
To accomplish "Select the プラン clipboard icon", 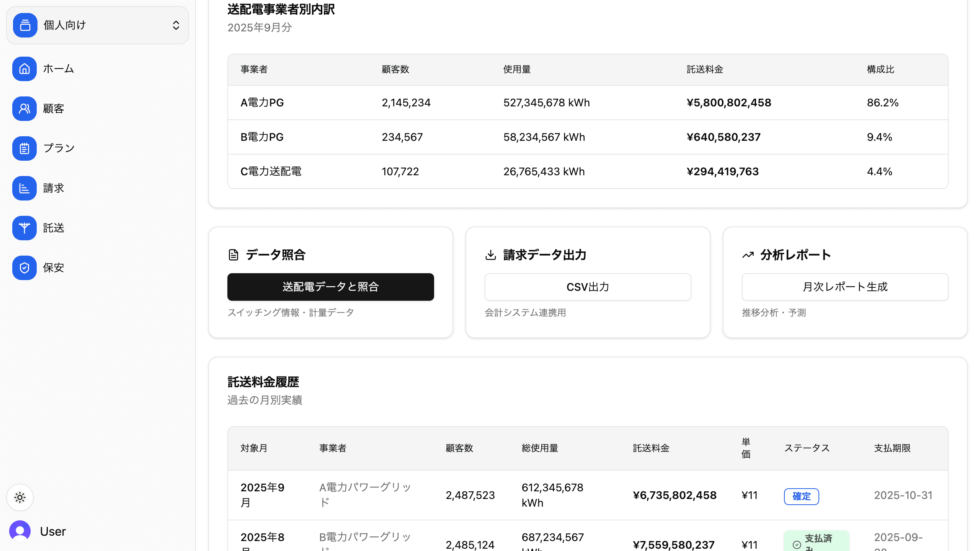I will tap(24, 148).
